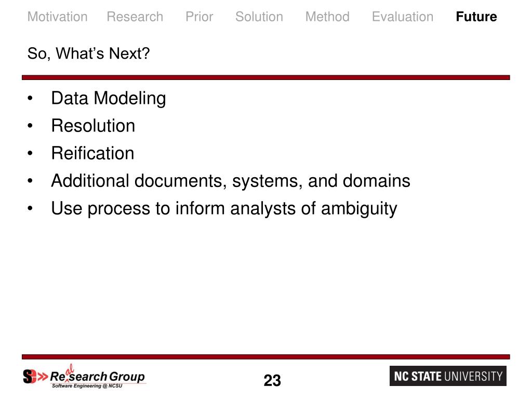The height and width of the screenshot is (399, 532).
Task: Click the Resolution bullet item
Action: pos(94,126)
